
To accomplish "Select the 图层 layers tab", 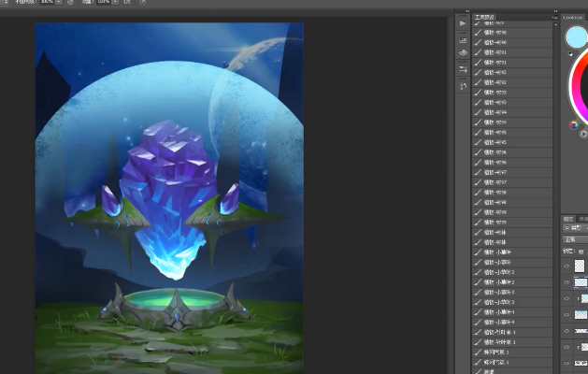I will (x=568, y=219).
